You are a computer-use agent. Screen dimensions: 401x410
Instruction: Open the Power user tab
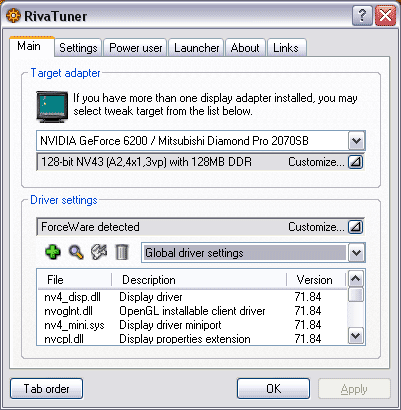pyautogui.click(x=136, y=48)
